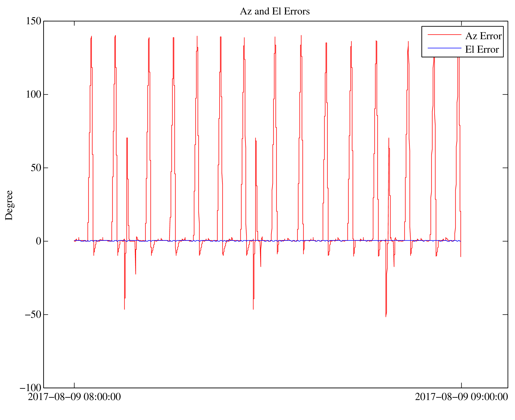Select the "El Error" legend label
The width and height of the screenshot is (515, 420).
pos(482,49)
